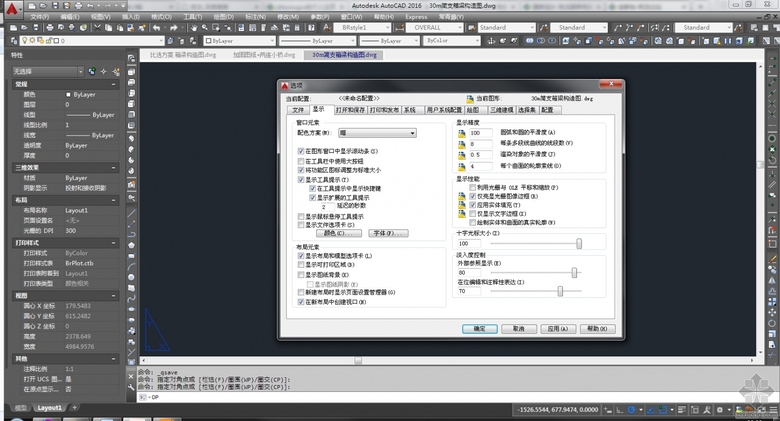Toggle 显示布局和模型选项卡 checkbox
Viewport: 780px width, 421px height.
point(301,256)
